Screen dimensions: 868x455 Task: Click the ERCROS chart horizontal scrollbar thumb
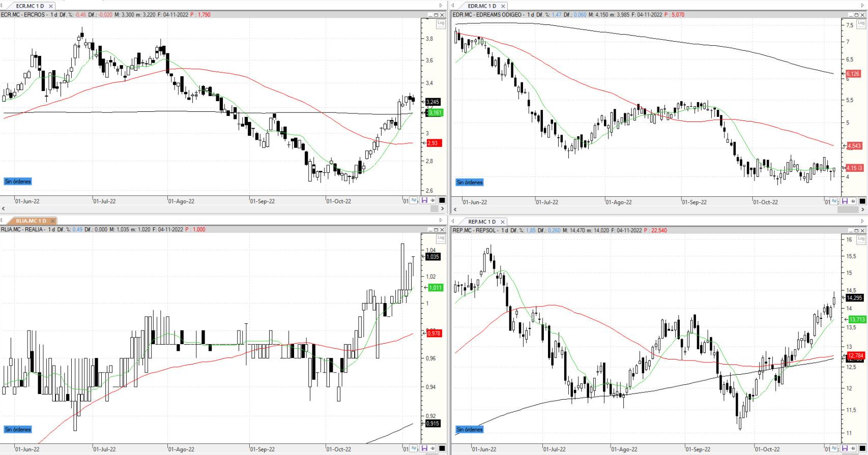(x=434, y=208)
